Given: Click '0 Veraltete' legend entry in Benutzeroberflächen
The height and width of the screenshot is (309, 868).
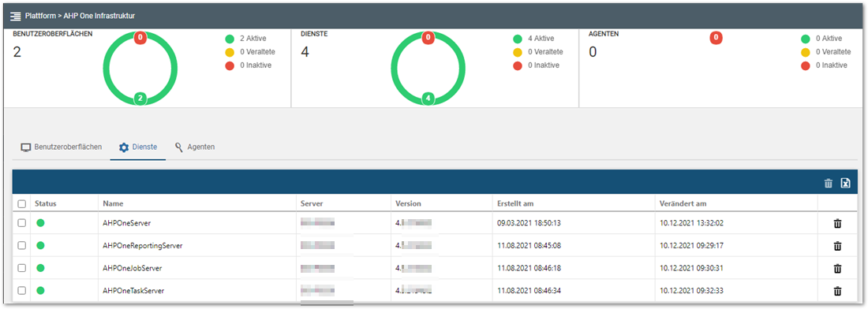Looking at the screenshot, I should click(249, 52).
